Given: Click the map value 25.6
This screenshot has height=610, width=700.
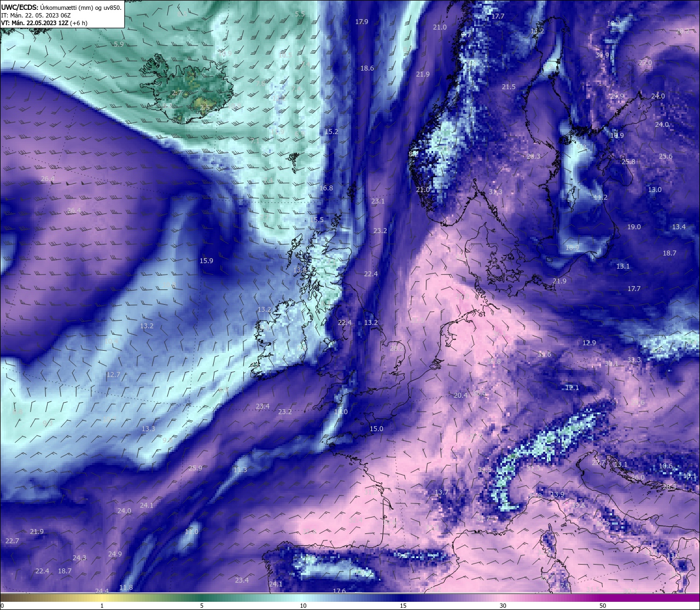Looking at the screenshot, I should tap(666, 156).
